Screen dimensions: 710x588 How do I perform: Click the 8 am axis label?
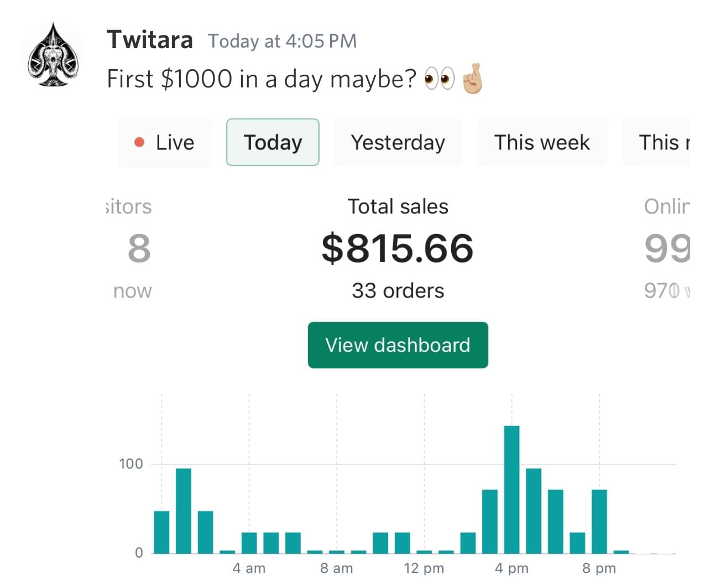pos(336,568)
